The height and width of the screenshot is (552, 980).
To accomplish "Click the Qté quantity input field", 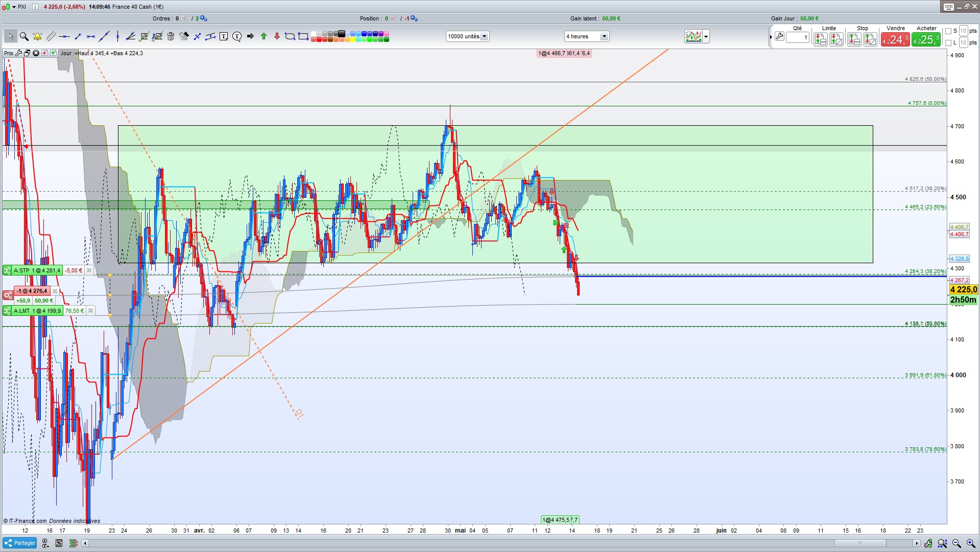I will point(798,37).
